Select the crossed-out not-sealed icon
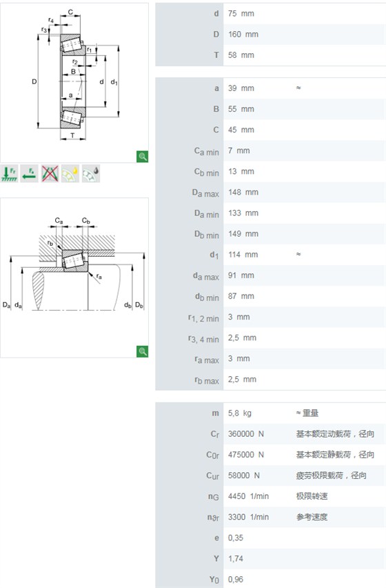This screenshot has width=386, height=588. 50,174
